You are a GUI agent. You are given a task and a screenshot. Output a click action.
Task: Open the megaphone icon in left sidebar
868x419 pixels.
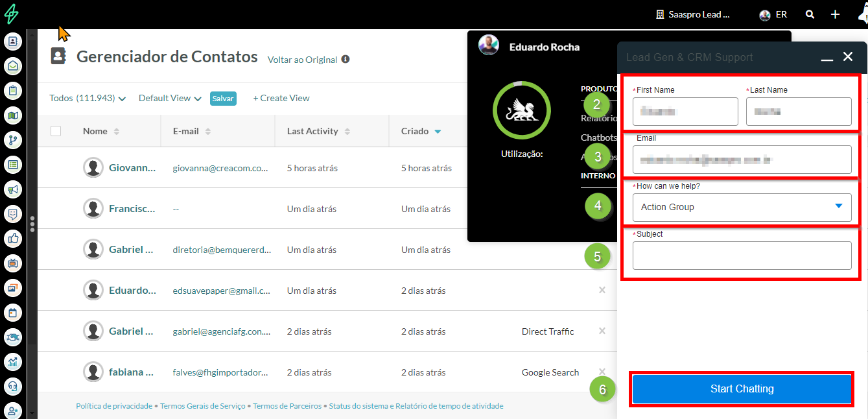click(x=13, y=189)
